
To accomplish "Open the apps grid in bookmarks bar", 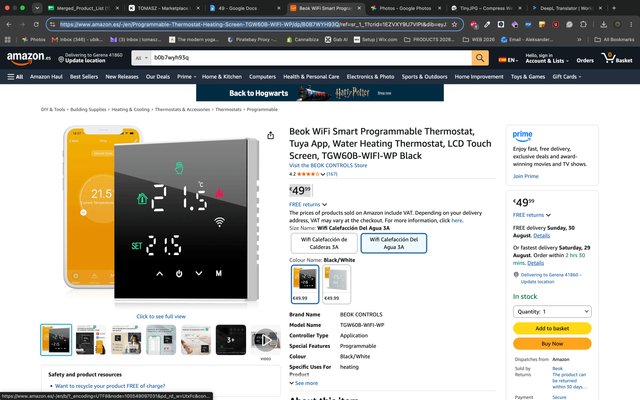I will (7, 40).
